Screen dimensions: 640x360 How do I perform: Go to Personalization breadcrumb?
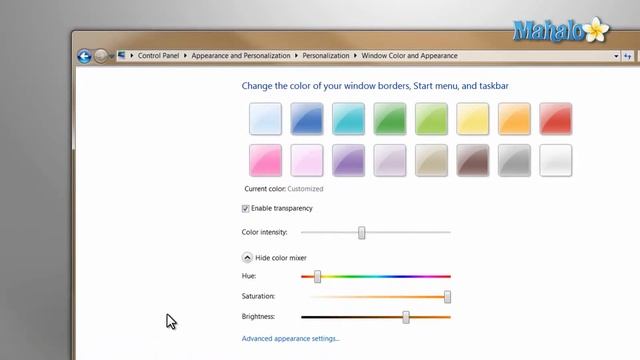[x=326, y=56]
